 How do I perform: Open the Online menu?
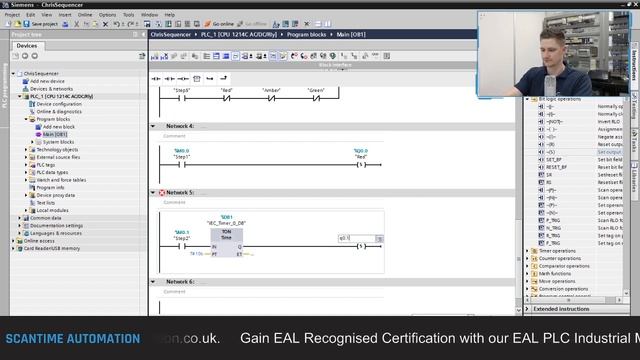(x=85, y=15)
